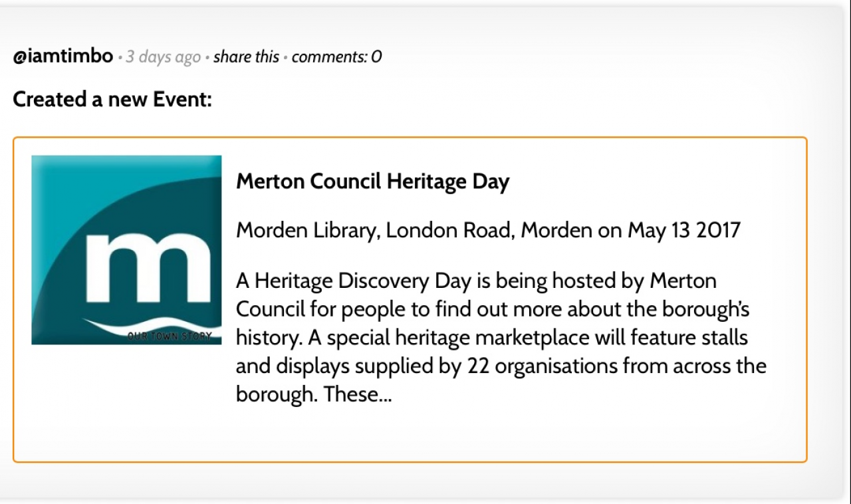Click the "OUR TOWN STORY" logo caption
Screen dimensions: 851x504
click(x=170, y=336)
